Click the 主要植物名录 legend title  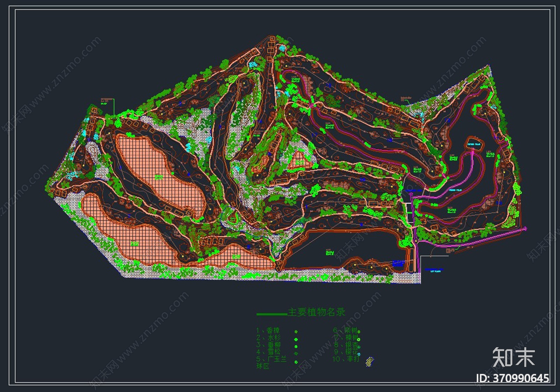tap(316, 312)
